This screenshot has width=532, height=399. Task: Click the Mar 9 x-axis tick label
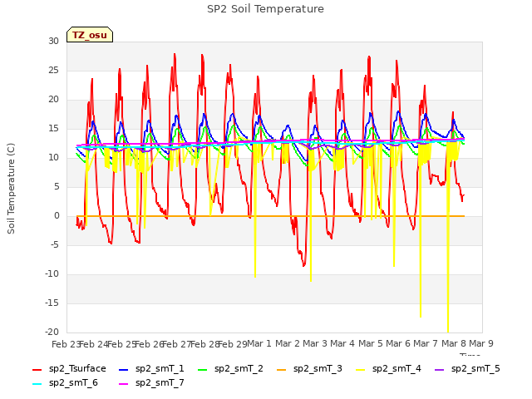click(481, 343)
